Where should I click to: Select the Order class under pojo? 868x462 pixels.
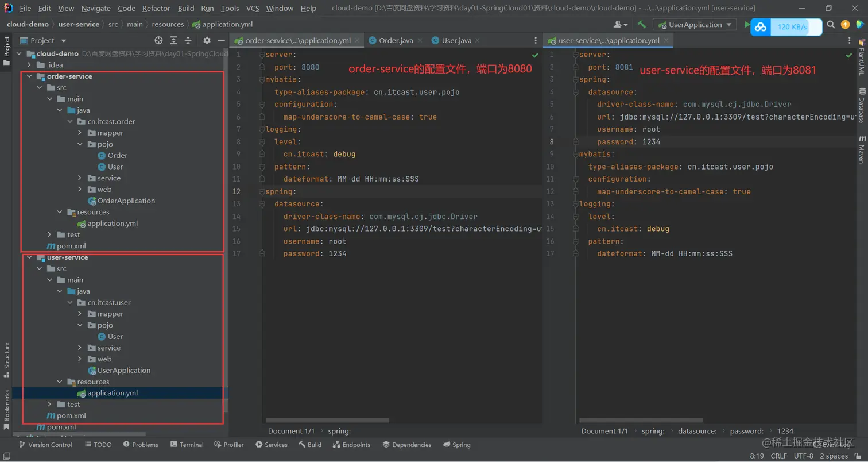(113, 156)
